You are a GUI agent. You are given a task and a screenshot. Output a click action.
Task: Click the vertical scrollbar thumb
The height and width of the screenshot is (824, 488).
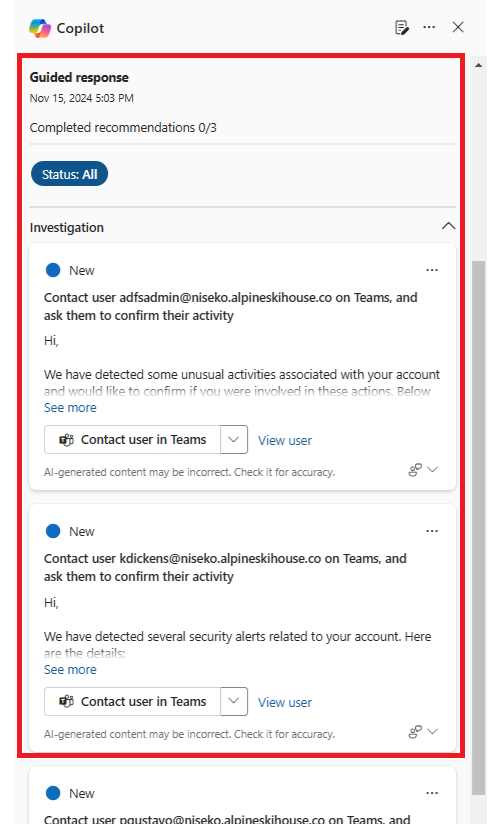(479, 527)
